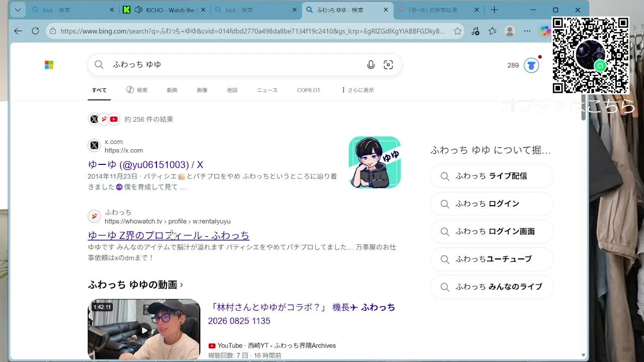The width and height of the screenshot is (644, 362).
Task: Select the COPILOT search tab
Action: tap(308, 90)
